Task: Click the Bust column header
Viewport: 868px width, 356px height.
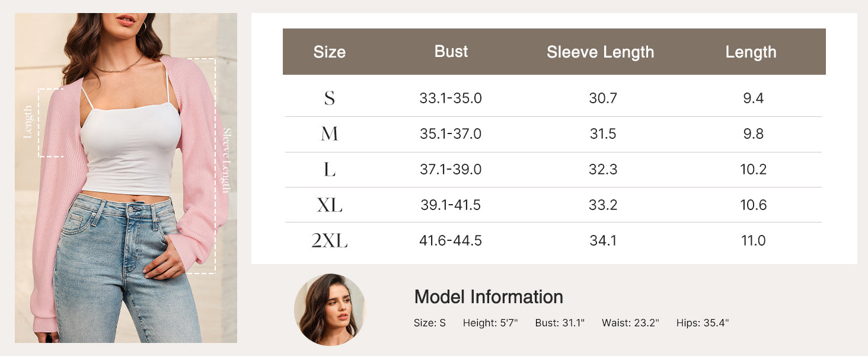Action: tap(451, 52)
